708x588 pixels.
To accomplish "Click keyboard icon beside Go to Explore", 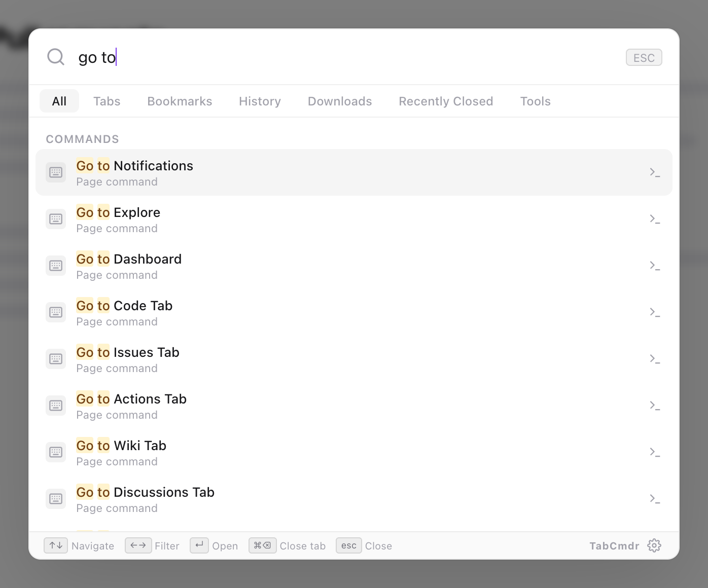I will click(56, 219).
